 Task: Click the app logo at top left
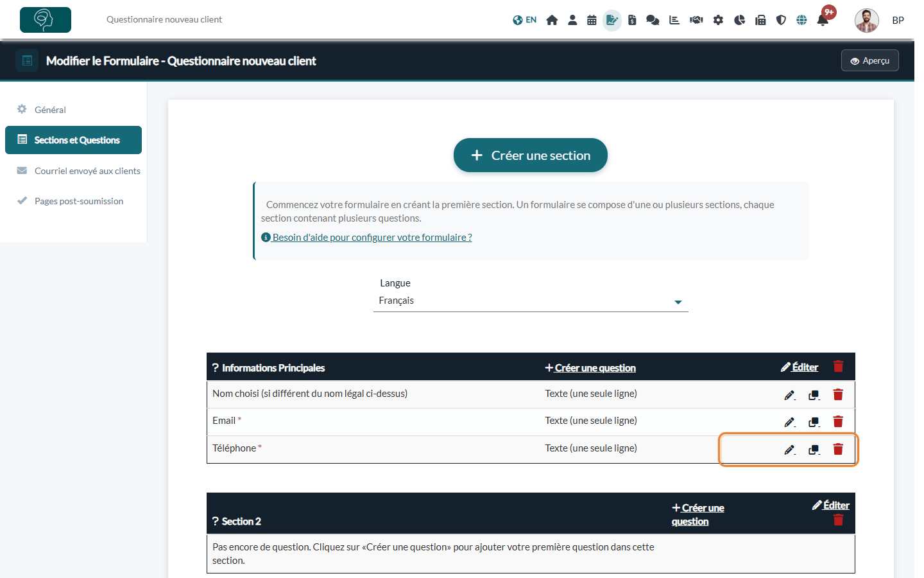(x=46, y=20)
